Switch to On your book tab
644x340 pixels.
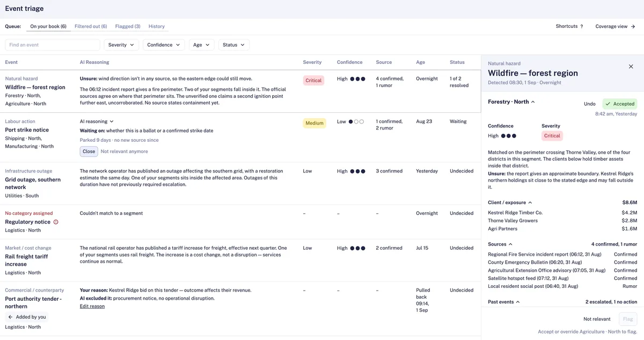coord(48,26)
